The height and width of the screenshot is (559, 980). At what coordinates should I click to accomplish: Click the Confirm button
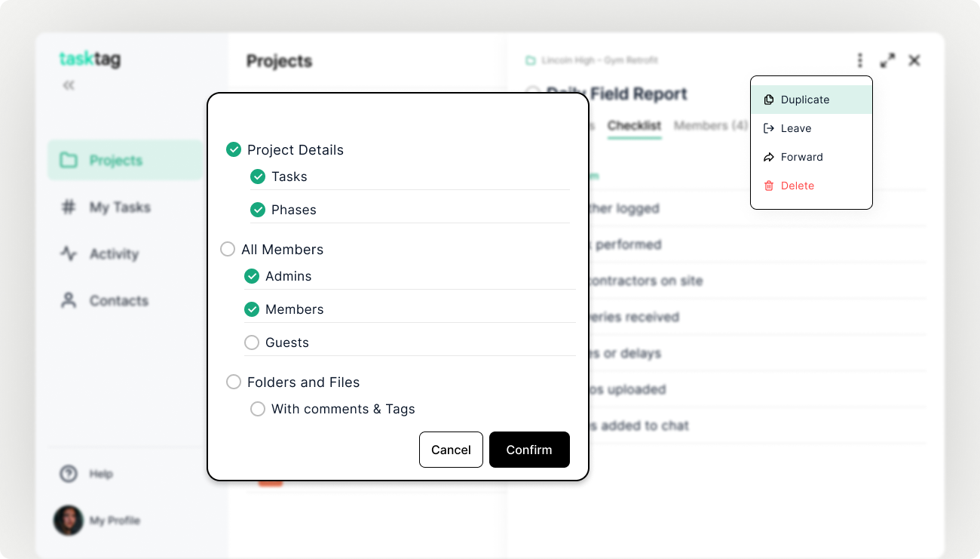529,450
